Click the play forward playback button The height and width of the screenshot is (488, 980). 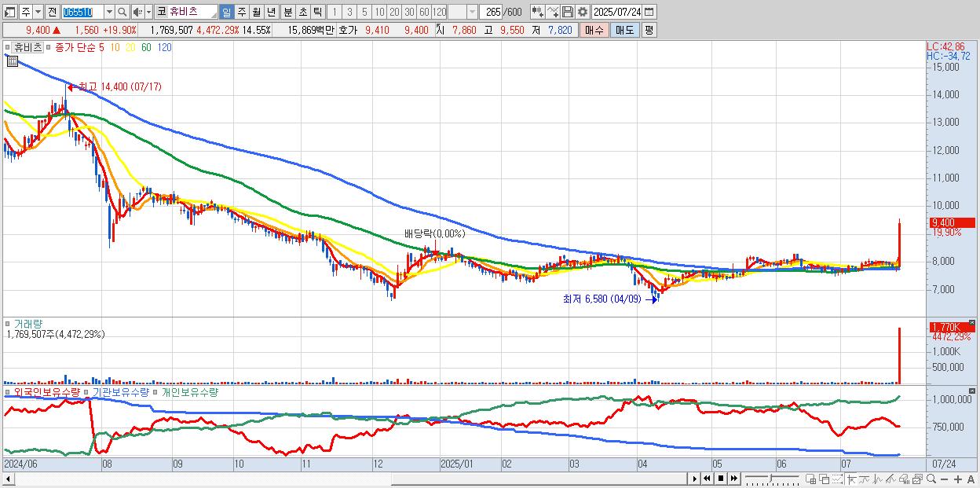click(695, 478)
